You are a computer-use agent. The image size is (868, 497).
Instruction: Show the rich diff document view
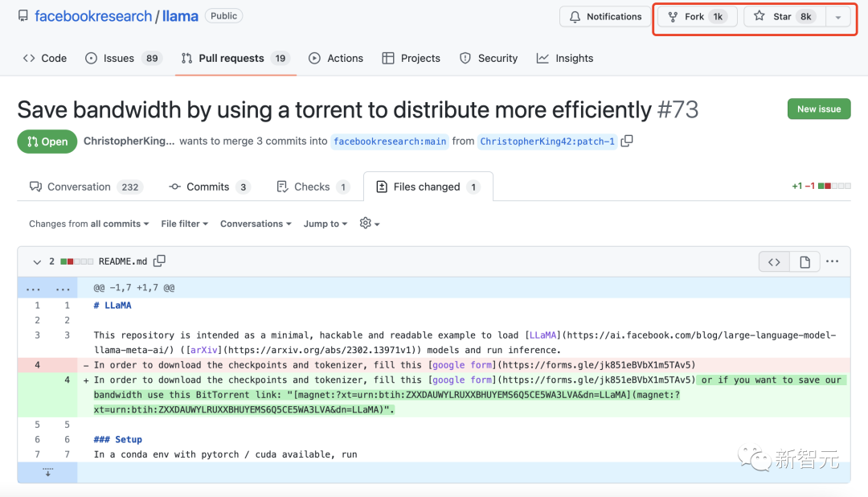pos(805,261)
